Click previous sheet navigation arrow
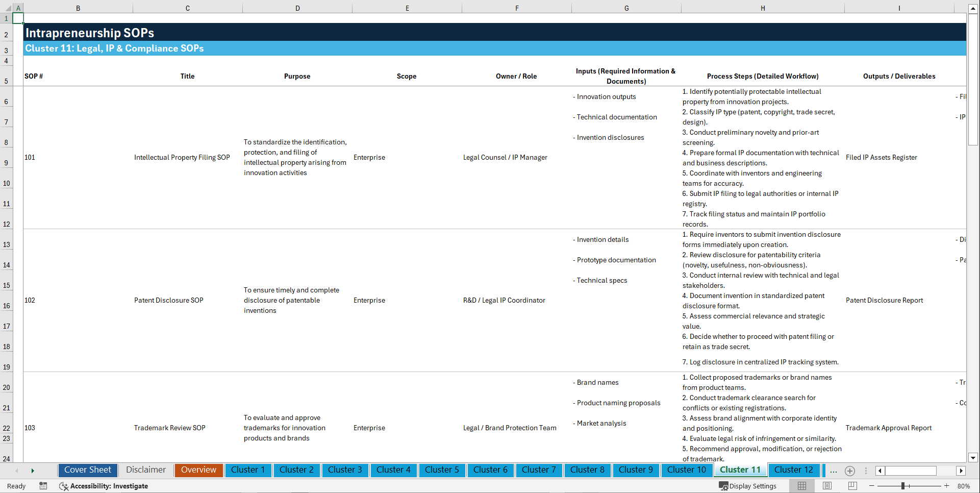The width and height of the screenshot is (980, 493). [17, 471]
